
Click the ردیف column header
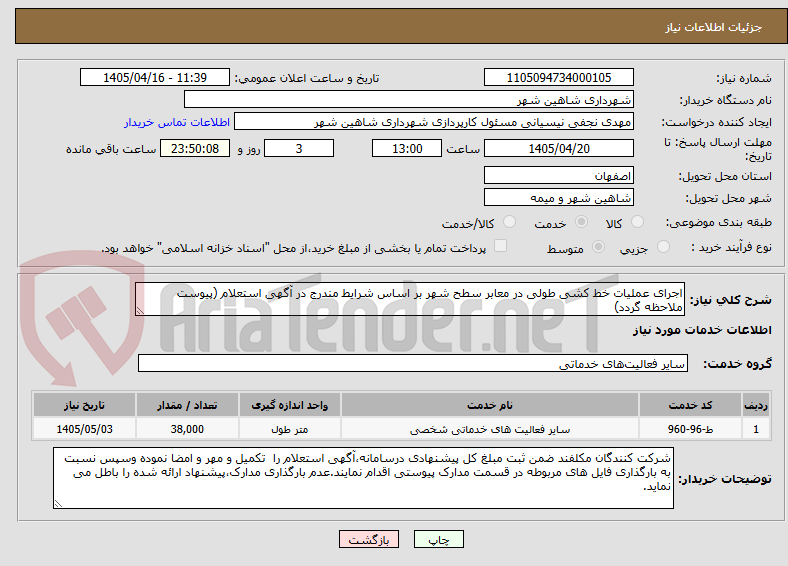click(756, 405)
